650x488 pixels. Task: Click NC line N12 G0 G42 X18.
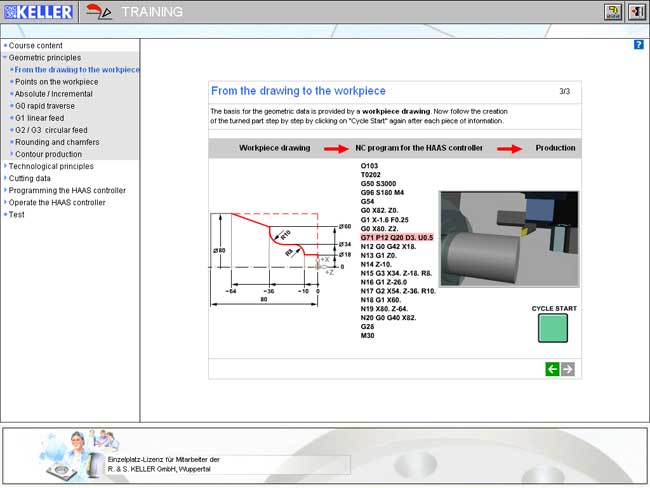pyautogui.click(x=388, y=246)
